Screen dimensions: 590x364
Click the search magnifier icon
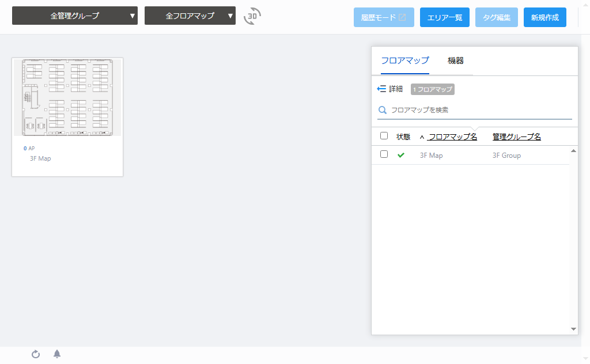(383, 110)
